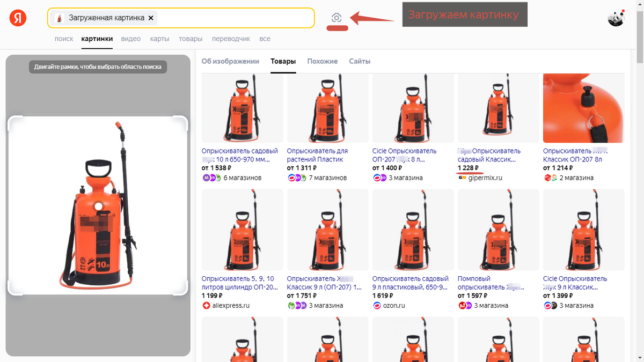Viewport: 644px width, 362px height.
Task: Open the Об изображении tab
Action: (x=230, y=61)
